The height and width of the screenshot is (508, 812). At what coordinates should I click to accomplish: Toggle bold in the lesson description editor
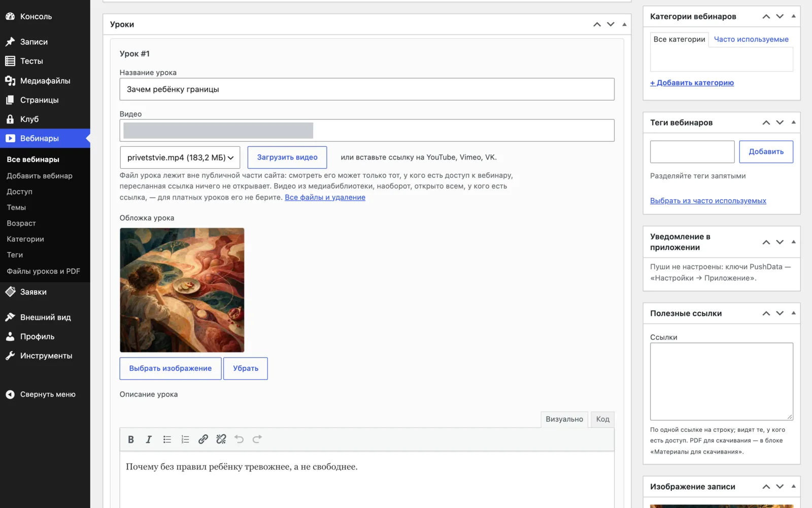[x=131, y=439]
